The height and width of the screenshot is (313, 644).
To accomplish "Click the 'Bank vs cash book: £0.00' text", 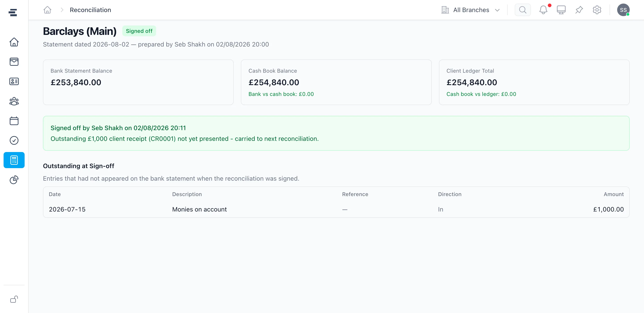I will 281,94.
